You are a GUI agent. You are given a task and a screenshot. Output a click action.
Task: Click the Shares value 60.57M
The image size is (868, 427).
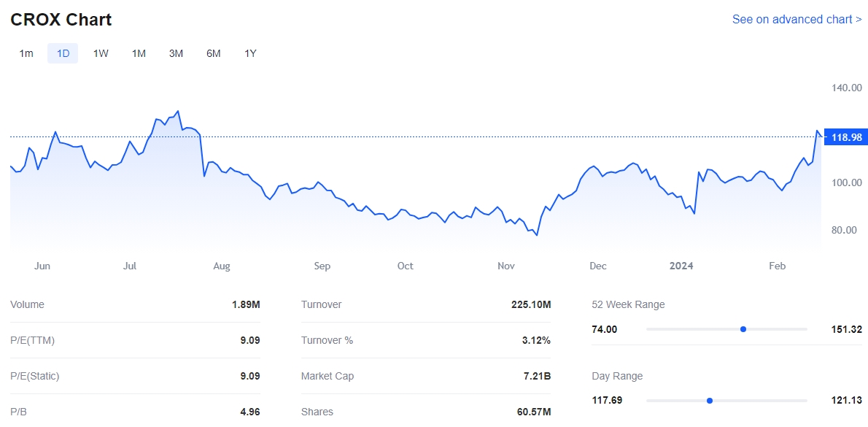(534, 412)
